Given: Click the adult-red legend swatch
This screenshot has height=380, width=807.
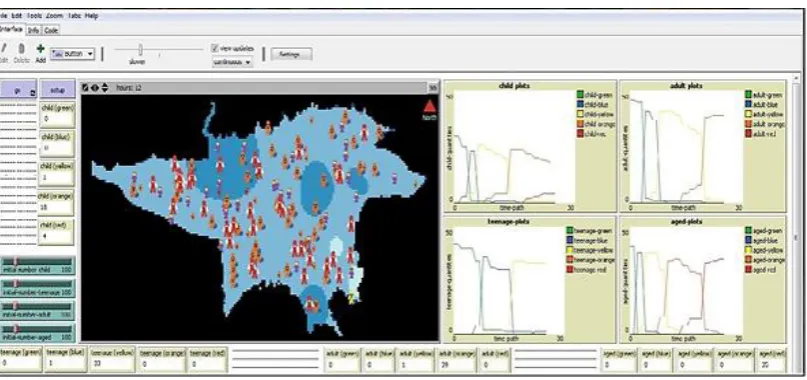Looking at the screenshot, I should click(x=748, y=134).
